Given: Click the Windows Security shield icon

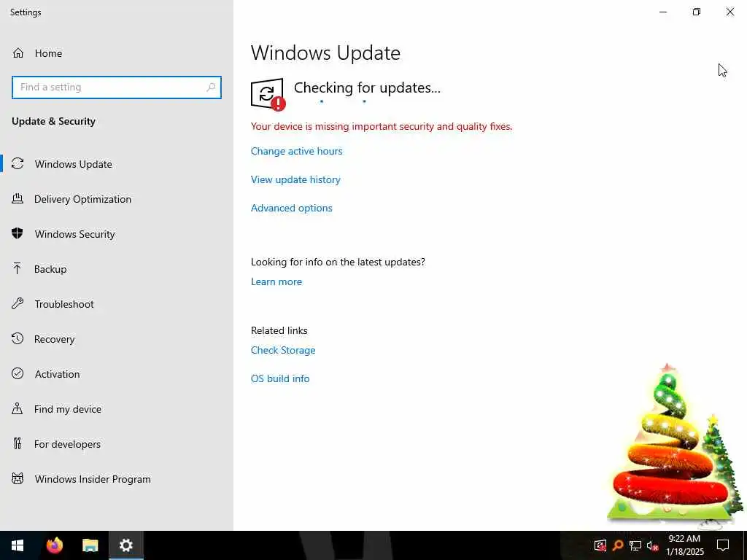Looking at the screenshot, I should (x=18, y=234).
